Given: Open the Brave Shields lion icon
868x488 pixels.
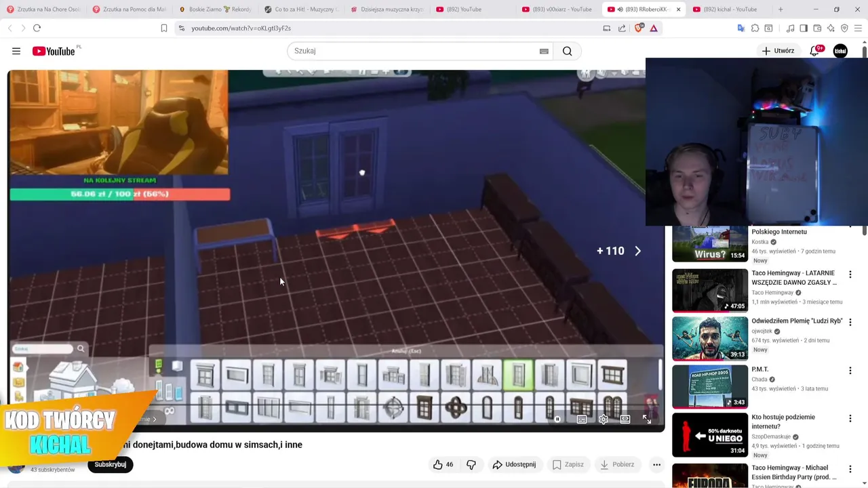Looking at the screenshot, I should pyautogui.click(x=639, y=28).
